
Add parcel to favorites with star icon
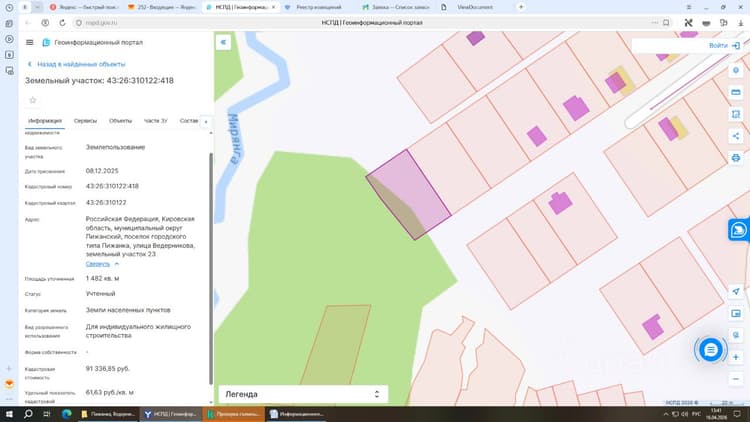(x=33, y=100)
